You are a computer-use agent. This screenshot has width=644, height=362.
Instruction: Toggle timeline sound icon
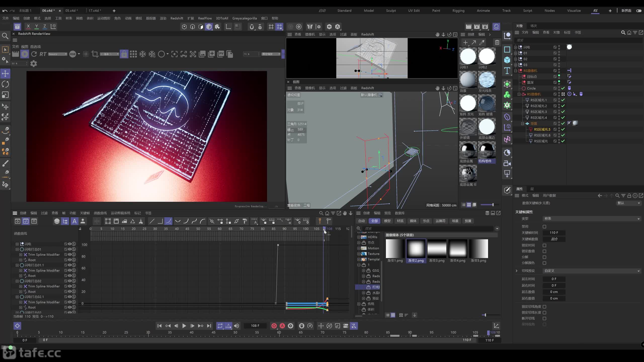pyautogui.click(x=236, y=326)
